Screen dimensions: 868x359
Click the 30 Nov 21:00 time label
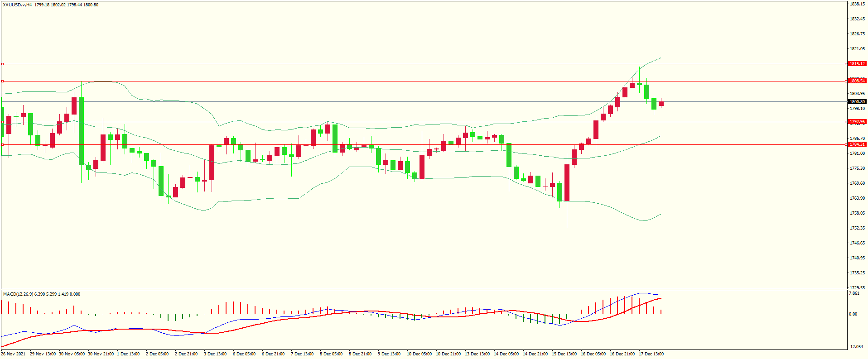coord(101,354)
